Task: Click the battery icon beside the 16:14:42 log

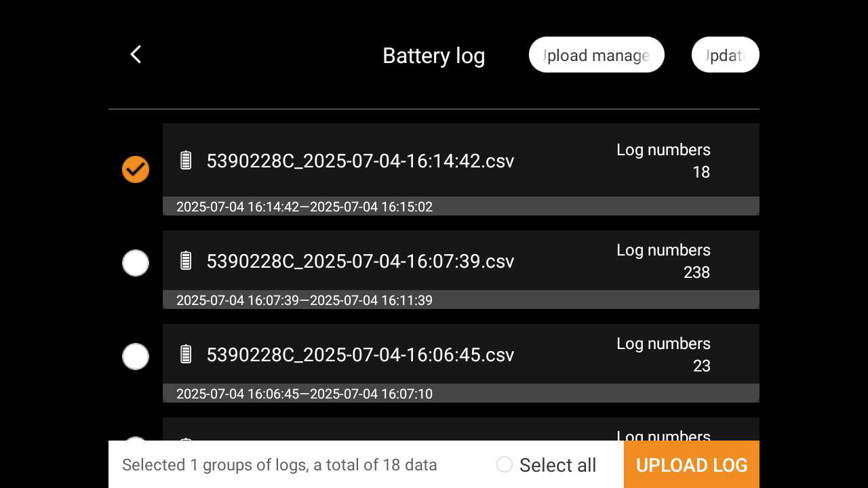Action: (x=186, y=160)
